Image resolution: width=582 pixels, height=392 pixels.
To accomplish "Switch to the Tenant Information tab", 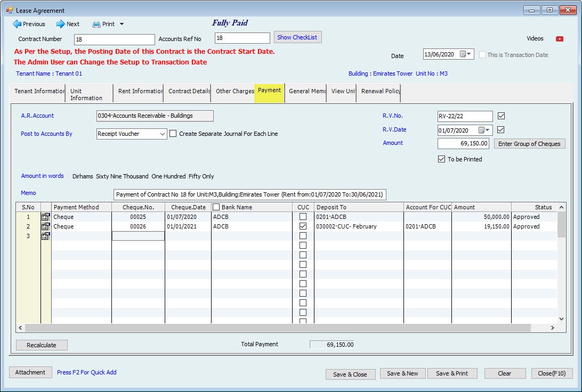I will (38, 93).
